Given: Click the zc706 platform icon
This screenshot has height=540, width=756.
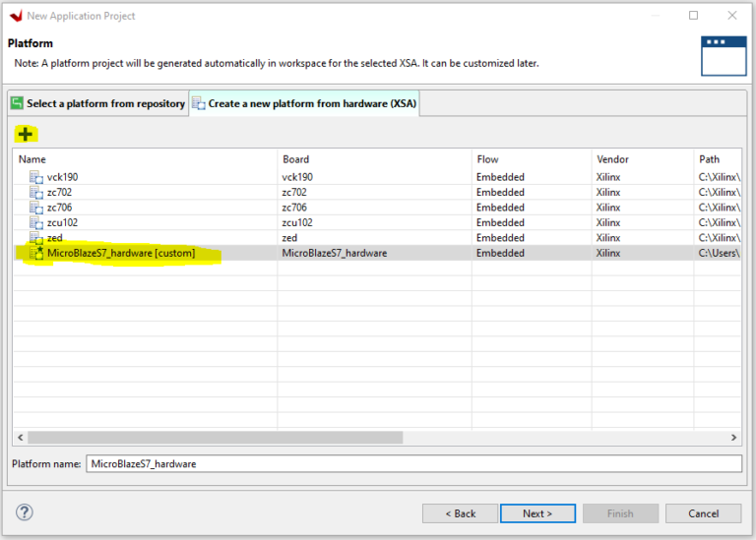Looking at the screenshot, I should click(x=36, y=208).
